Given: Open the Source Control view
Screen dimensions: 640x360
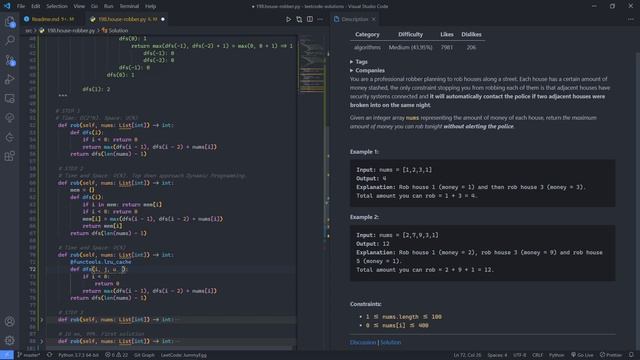Looking at the screenshot, I should click(9, 60).
